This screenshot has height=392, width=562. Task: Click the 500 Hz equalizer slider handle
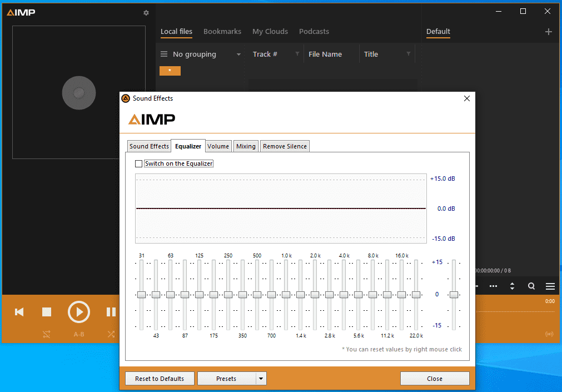(x=257, y=295)
